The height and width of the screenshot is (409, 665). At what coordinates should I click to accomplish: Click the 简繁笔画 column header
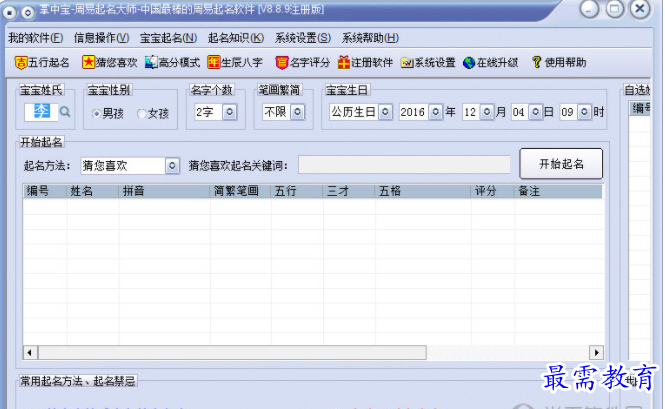(240, 191)
